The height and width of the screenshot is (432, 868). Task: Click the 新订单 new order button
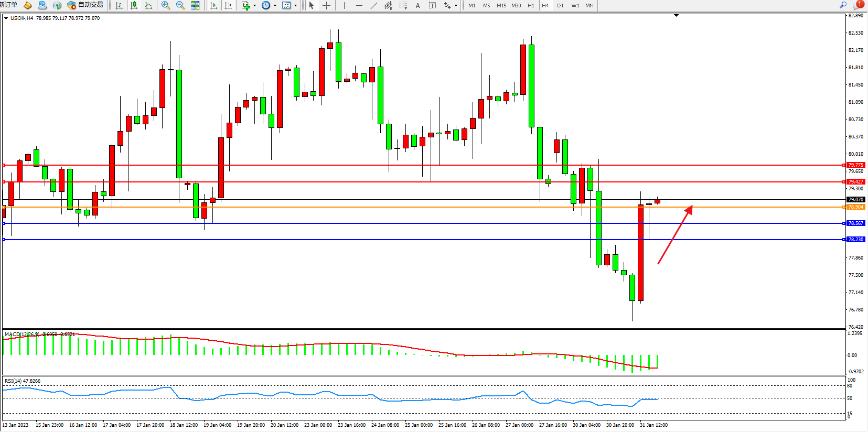(8, 5)
